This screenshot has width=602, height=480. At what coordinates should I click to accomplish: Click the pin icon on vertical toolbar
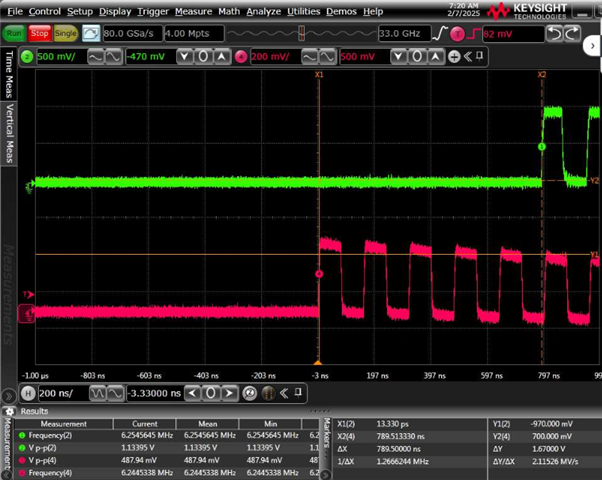480,56
